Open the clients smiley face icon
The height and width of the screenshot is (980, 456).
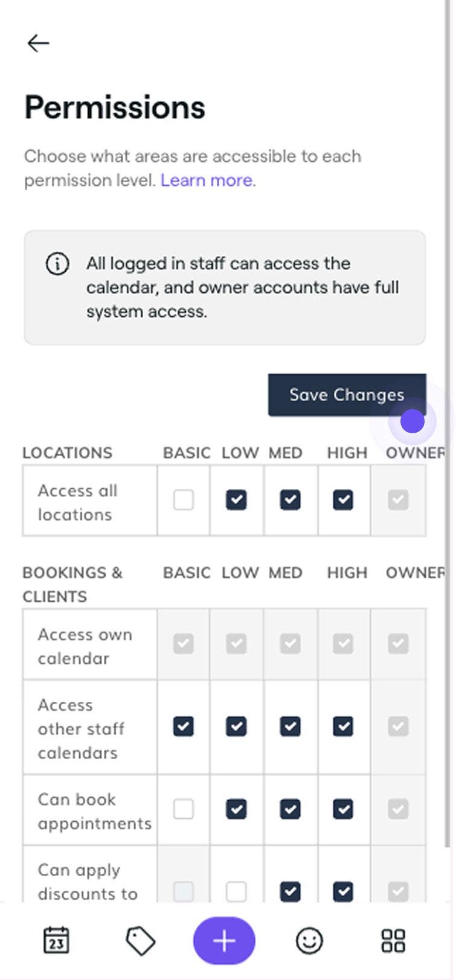(309, 941)
